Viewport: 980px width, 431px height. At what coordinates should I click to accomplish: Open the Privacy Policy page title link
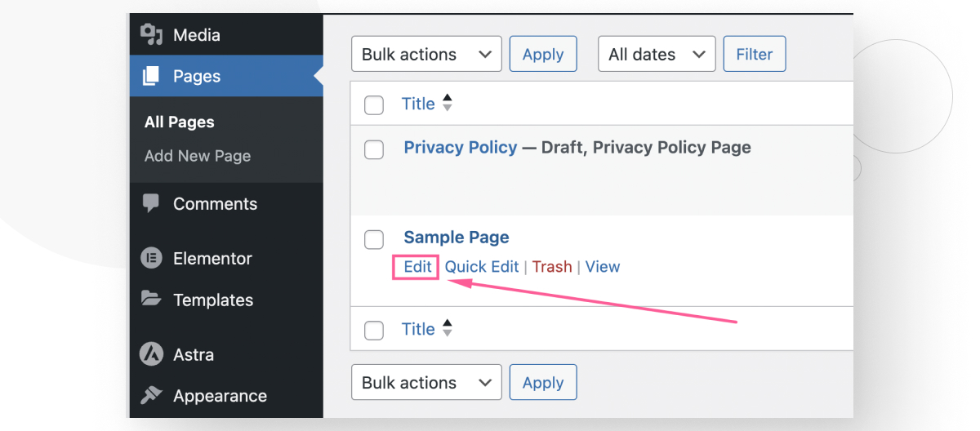[461, 147]
